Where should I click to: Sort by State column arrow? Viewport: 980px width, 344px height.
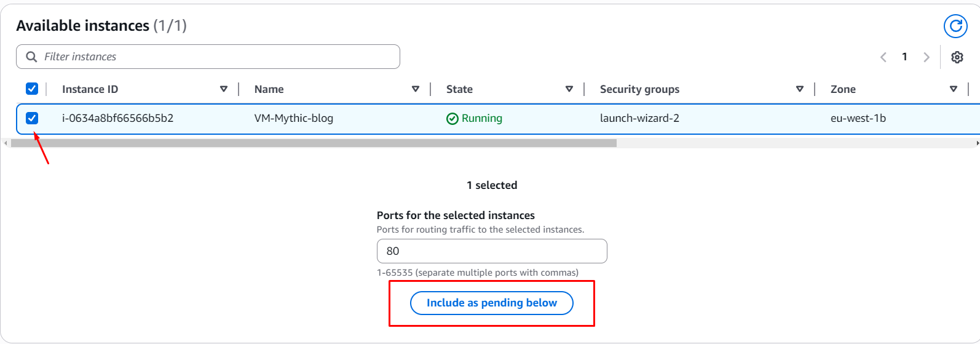pyautogui.click(x=569, y=89)
